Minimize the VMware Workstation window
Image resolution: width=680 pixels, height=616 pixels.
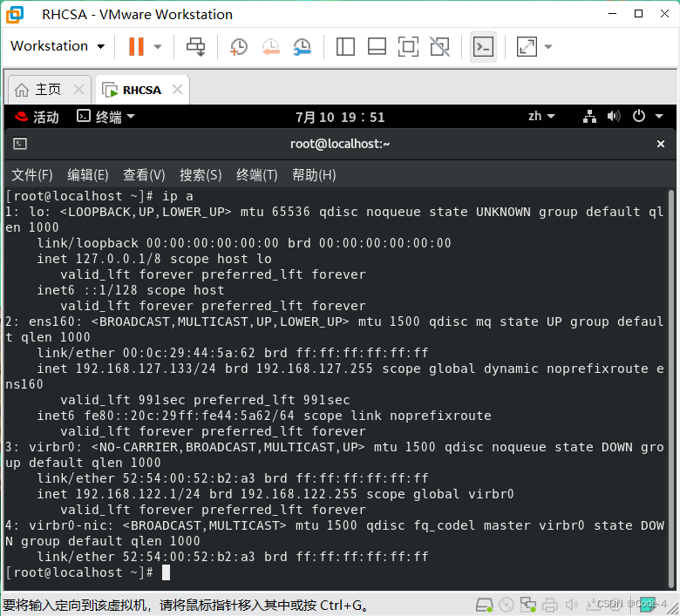tap(612, 14)
